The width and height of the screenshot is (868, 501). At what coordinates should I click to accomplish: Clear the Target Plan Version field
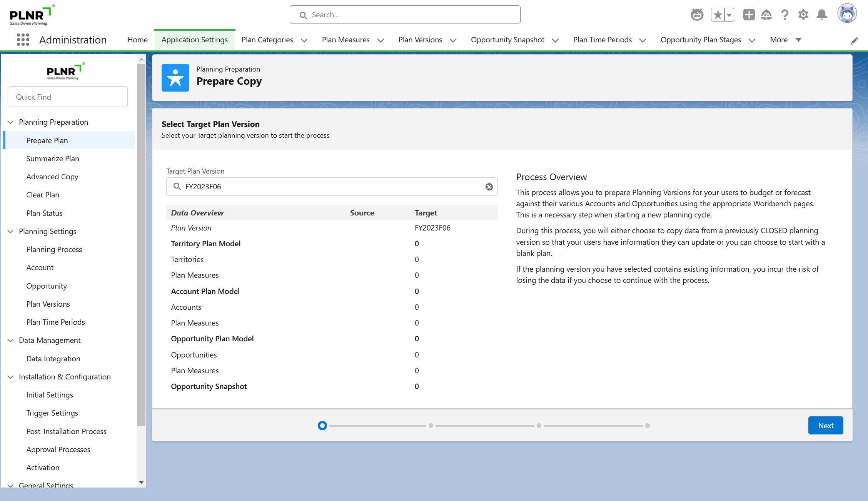tap(489, 187)
